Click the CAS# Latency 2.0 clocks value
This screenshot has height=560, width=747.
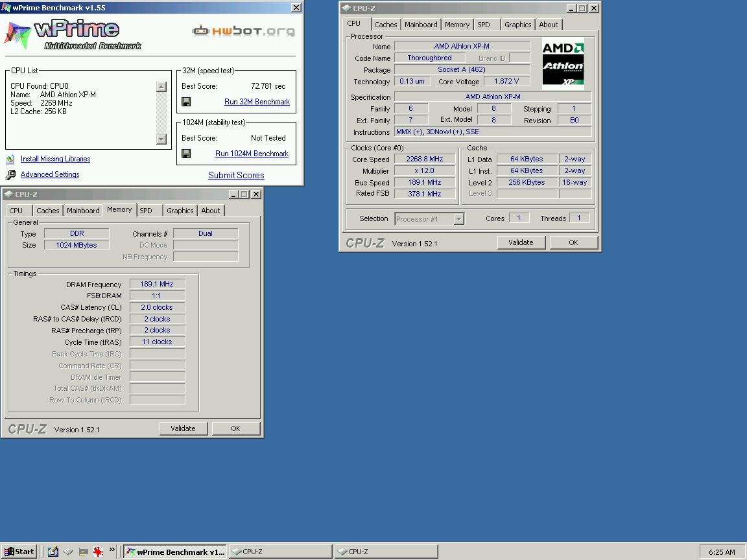pos(157,308)
